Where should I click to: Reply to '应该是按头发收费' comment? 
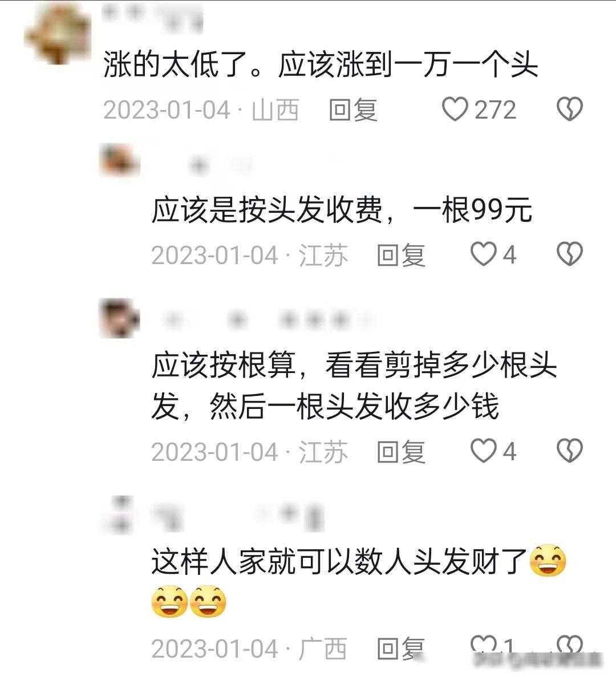tap(401, 255)
